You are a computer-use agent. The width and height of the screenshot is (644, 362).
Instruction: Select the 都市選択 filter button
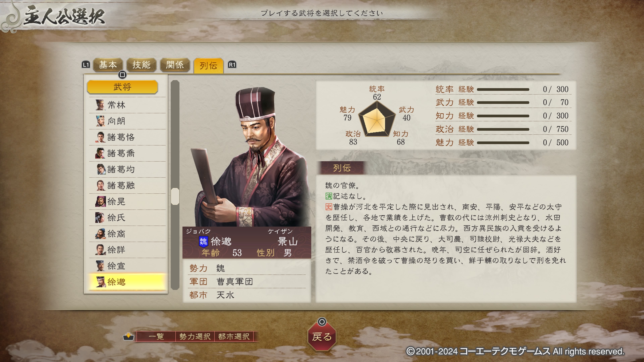click(x=233, y=337)
